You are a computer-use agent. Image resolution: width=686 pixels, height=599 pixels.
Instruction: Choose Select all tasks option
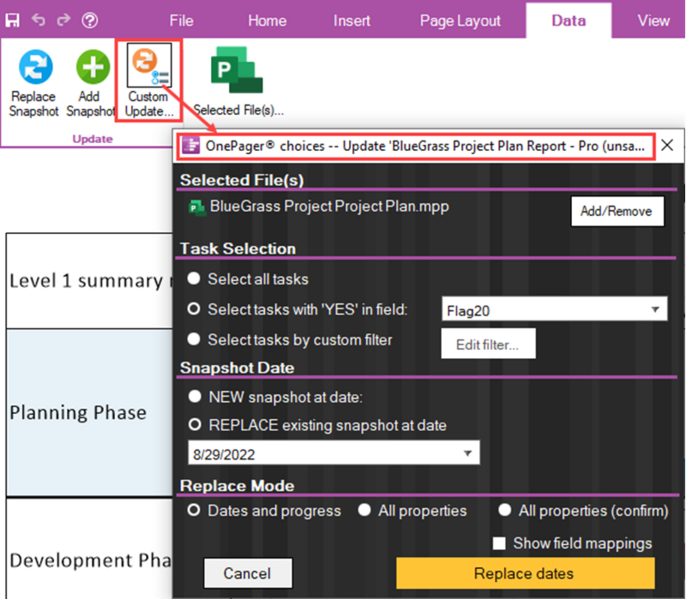[x=194, y=279]
